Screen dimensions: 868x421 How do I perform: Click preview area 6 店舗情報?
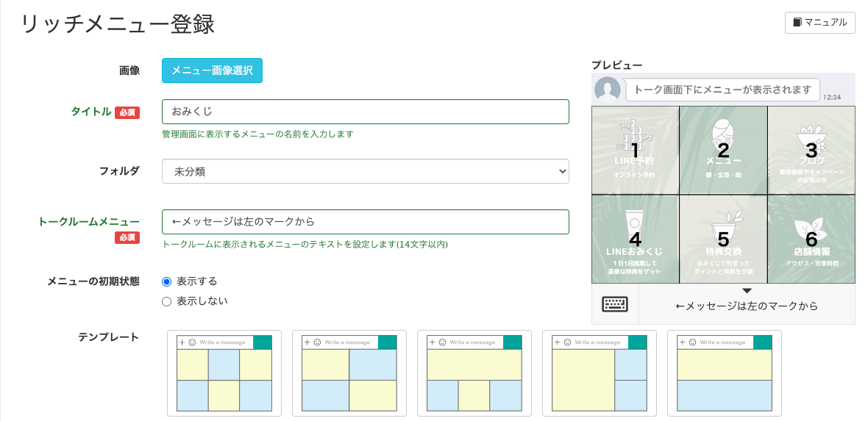(811, 239)
